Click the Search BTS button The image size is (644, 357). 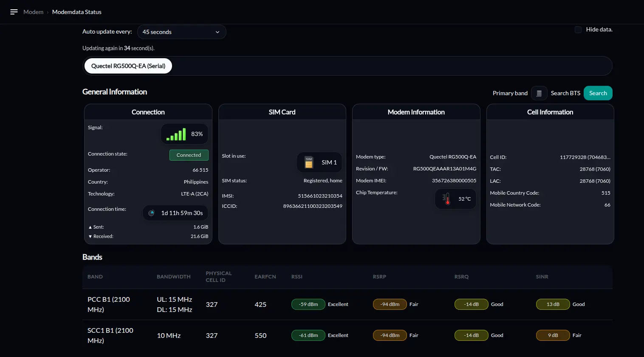click(x=598, y=93)
